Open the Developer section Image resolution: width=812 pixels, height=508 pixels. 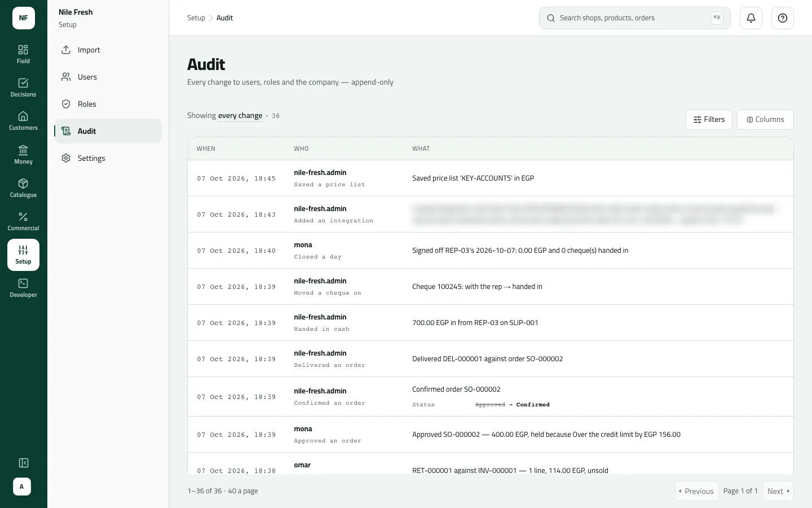tap(23, 288)
